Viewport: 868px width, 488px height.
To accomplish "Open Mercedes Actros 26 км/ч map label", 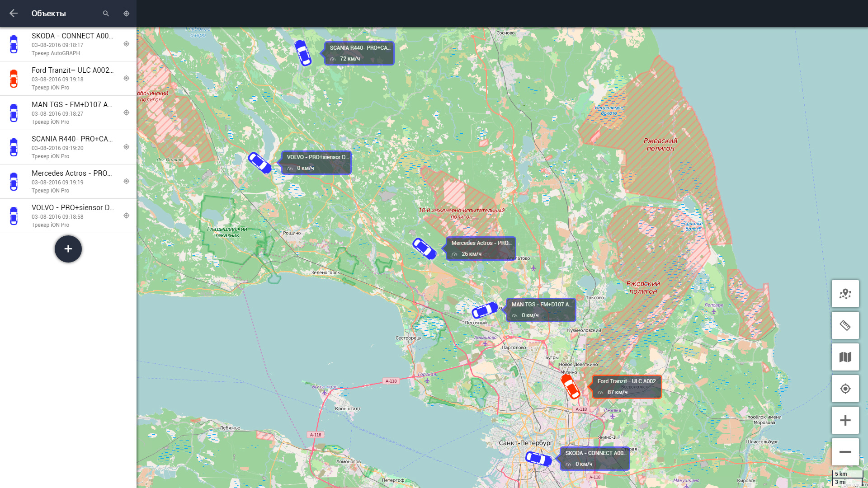I will tap(481, 249).
